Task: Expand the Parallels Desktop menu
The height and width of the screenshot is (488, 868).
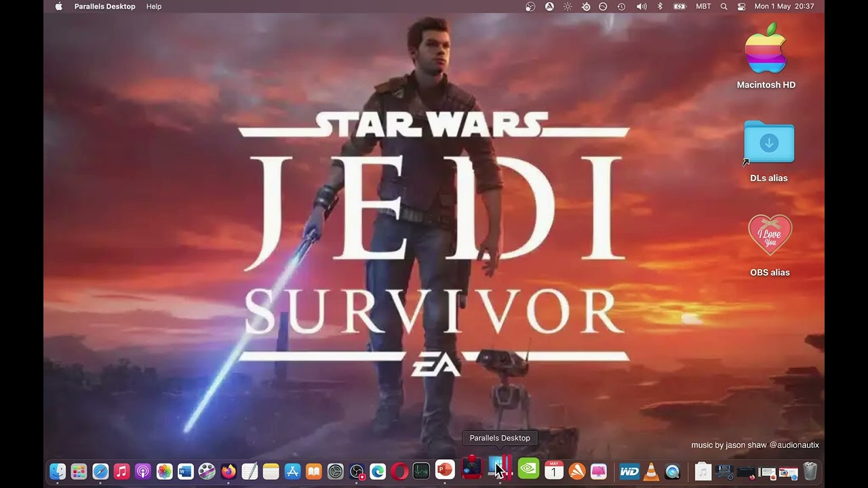Action: pos(104,6)
